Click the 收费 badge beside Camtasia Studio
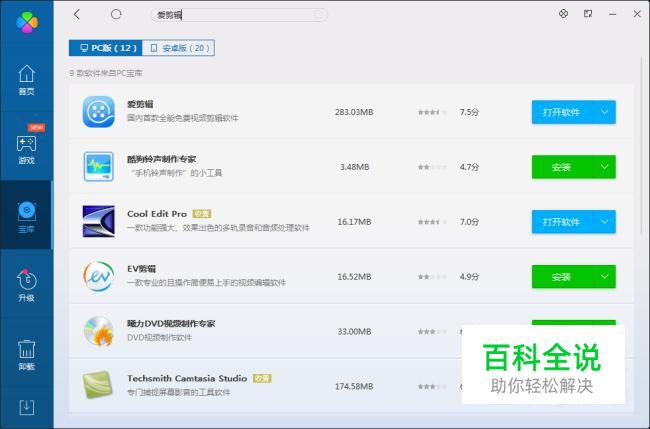650x429 pixels. 262,378
